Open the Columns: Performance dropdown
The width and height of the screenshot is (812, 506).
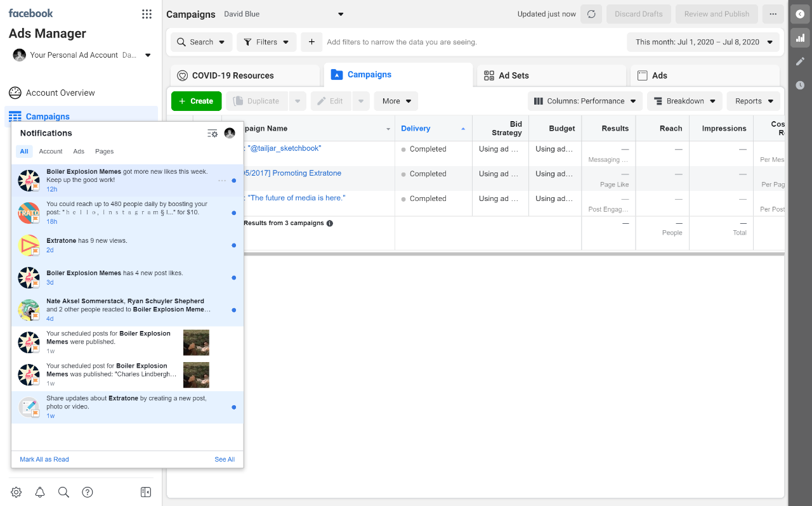pyautogui.click(x=585, y=101)
